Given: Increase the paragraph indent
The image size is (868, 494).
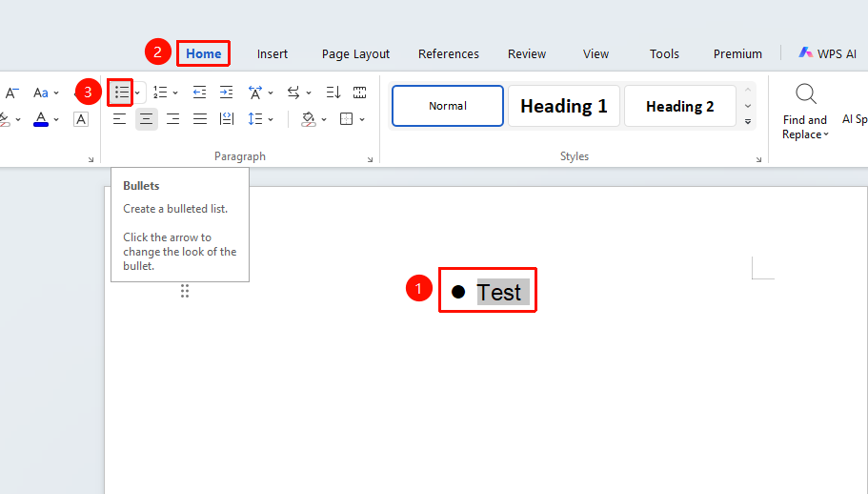Looking at the screenshot, I should (x=227, y=93).
